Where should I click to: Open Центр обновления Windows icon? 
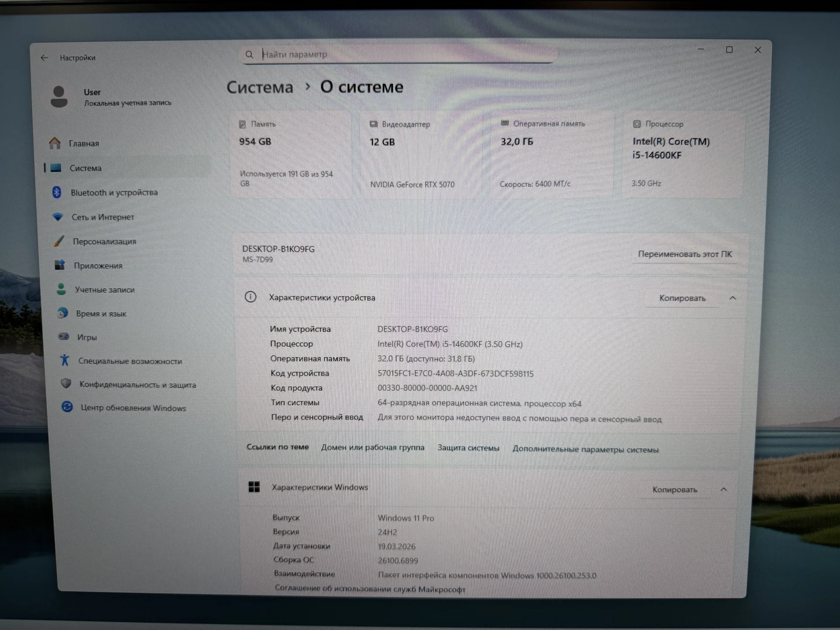point(67,407)
